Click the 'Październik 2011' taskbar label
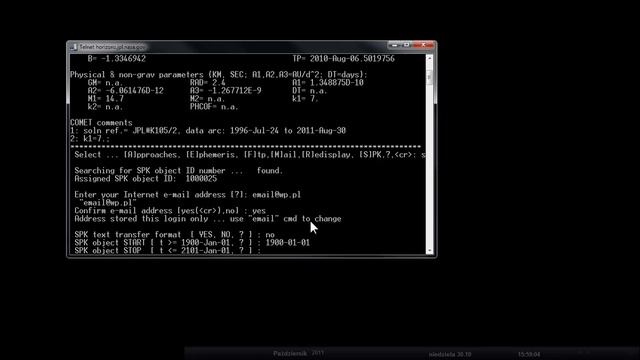The width and height of the screenshot is (640, 360). 298,353
